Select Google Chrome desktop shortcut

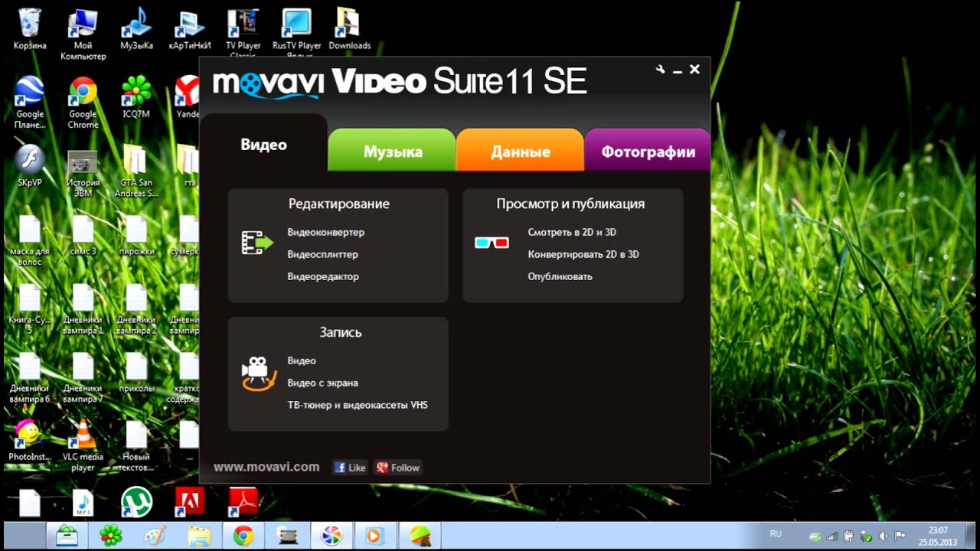click(83, 103)
